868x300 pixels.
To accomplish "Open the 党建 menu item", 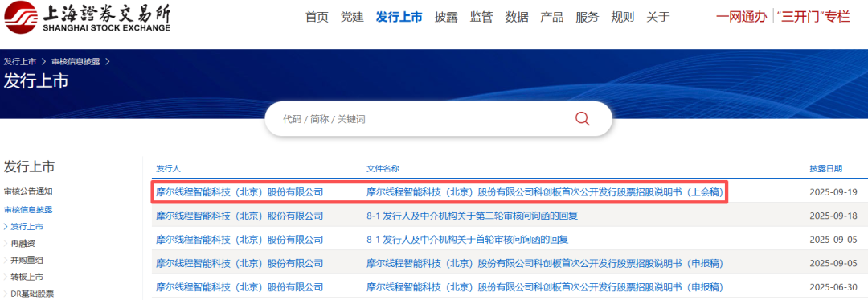I will click(x=352, y=17).
